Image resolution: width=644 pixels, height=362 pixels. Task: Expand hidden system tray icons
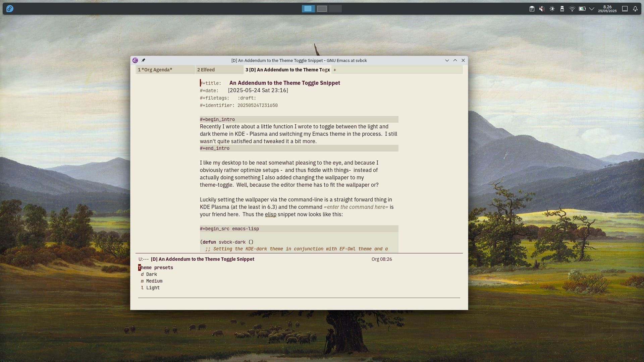coord(592,9)
